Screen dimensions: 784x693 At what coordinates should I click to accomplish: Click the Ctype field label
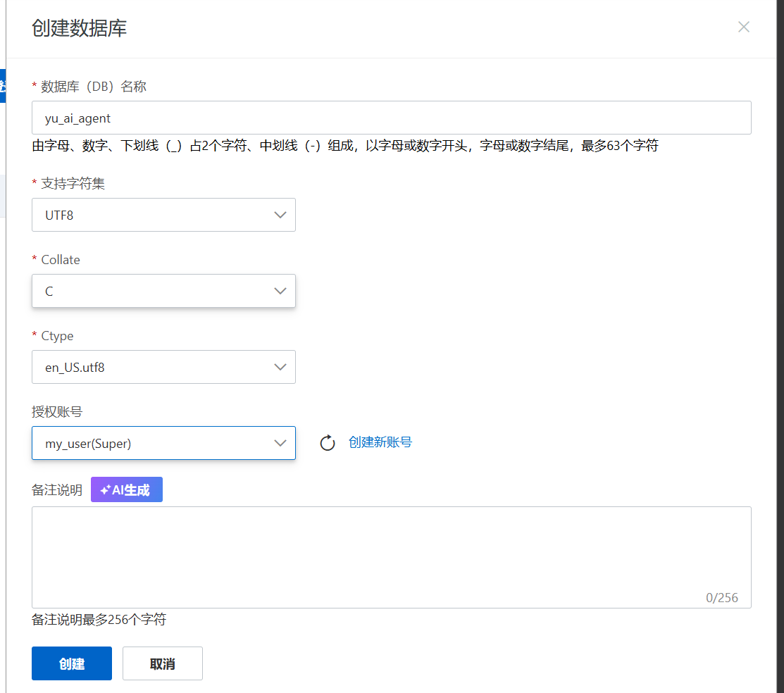point(57,336)
